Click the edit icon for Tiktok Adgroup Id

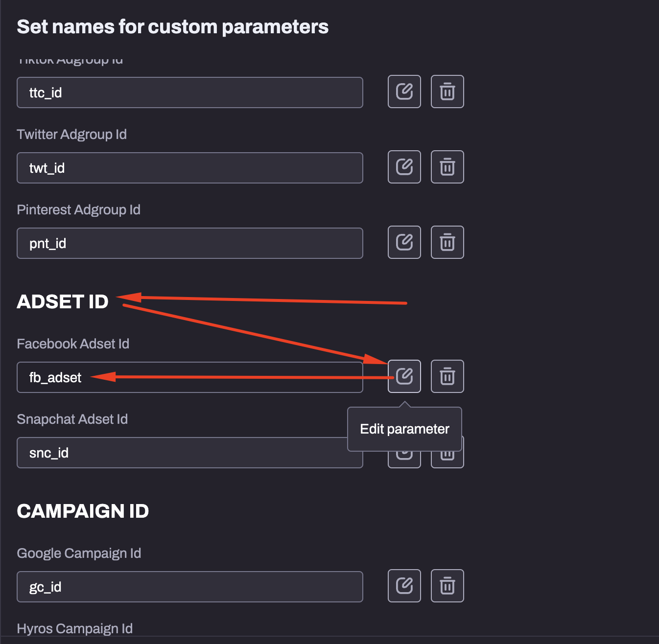click(404, 92)
